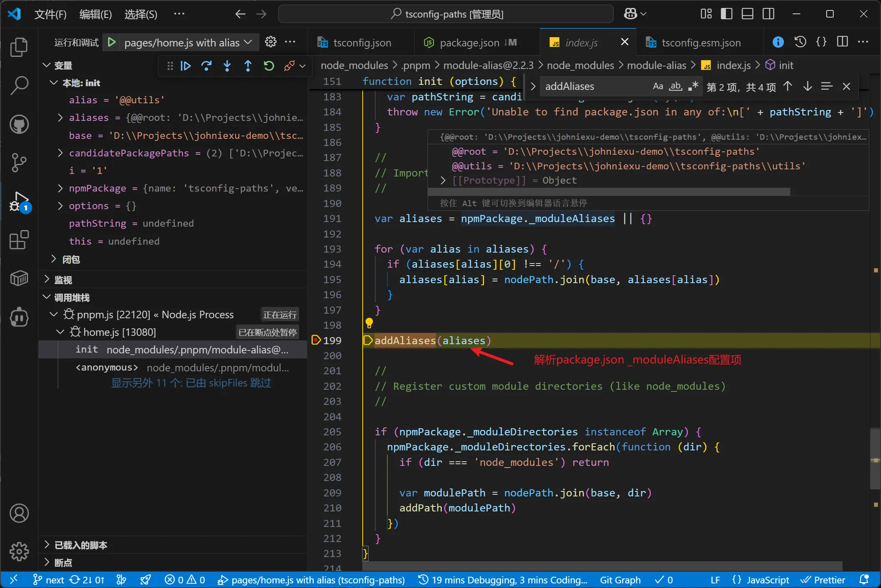Open the Search view in activity bar
The width and height of the screenshot is (881, 588).
[19, 85]
